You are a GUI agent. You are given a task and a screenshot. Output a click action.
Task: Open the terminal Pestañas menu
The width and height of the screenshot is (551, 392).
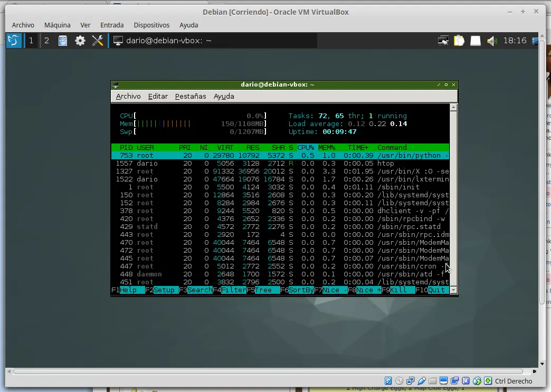[191, 96]
